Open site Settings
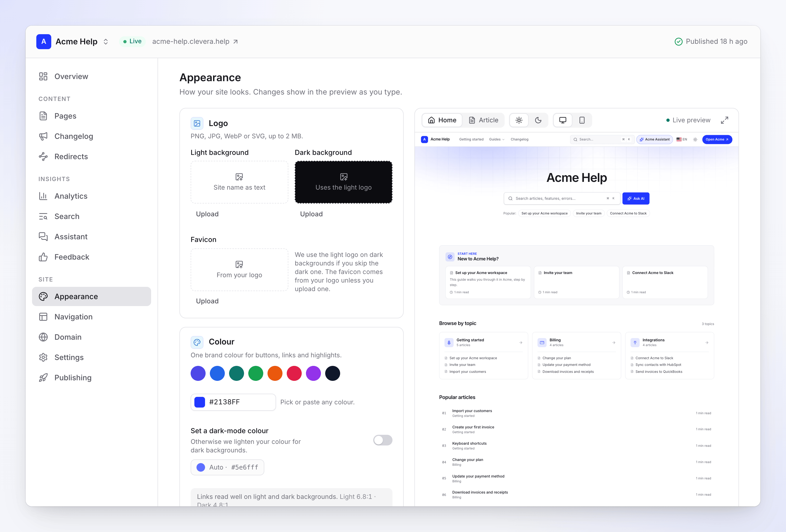The image size is (786, 532). (x=91, y=357)
